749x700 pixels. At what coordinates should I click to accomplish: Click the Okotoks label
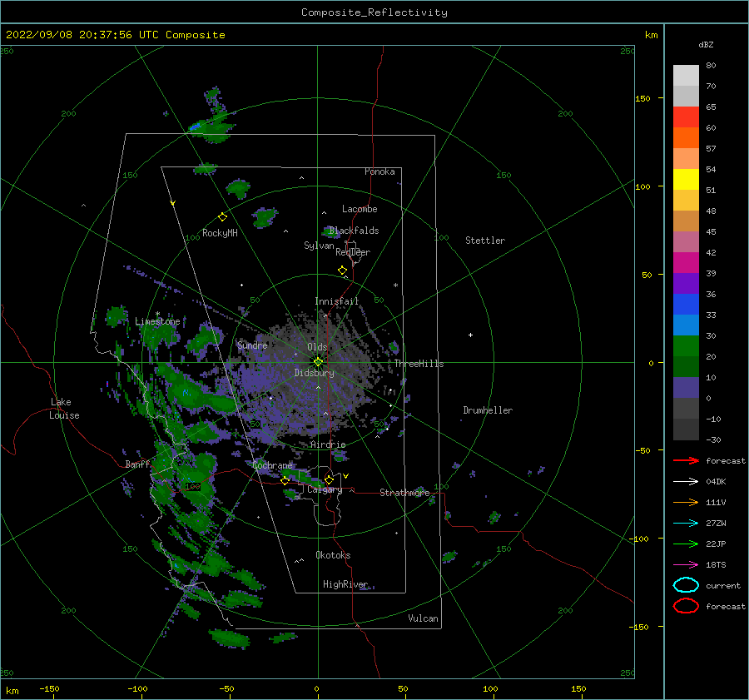(333, 555)
